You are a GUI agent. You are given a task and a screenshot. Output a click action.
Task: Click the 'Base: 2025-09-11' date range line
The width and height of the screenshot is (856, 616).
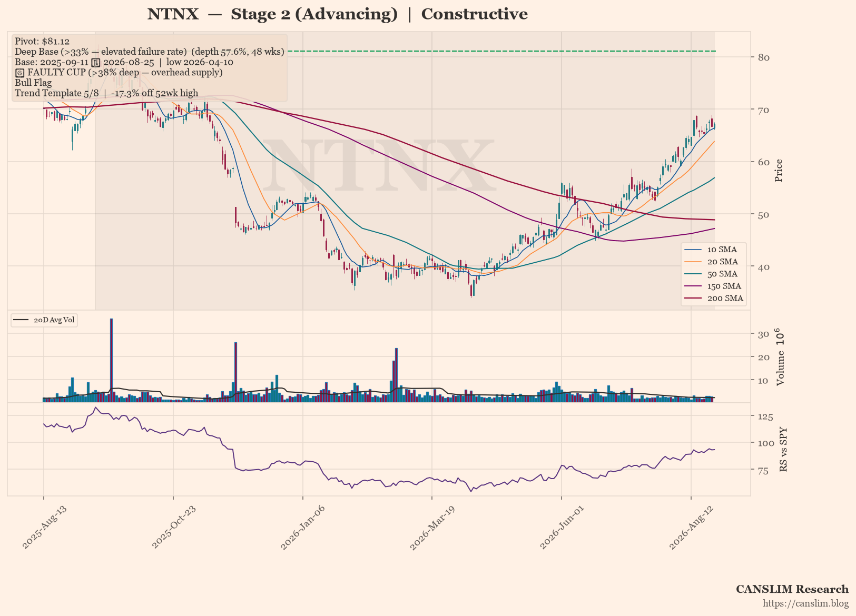(124, 62)
